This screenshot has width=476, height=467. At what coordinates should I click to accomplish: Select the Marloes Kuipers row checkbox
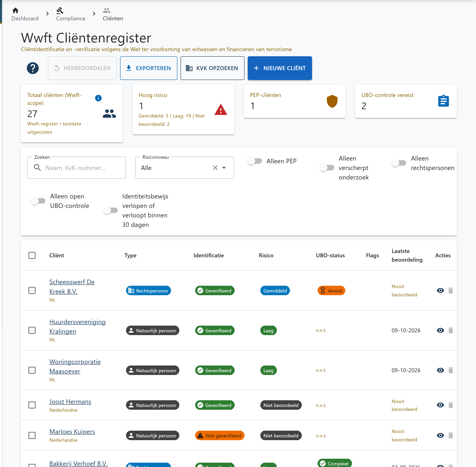(32, 435)
